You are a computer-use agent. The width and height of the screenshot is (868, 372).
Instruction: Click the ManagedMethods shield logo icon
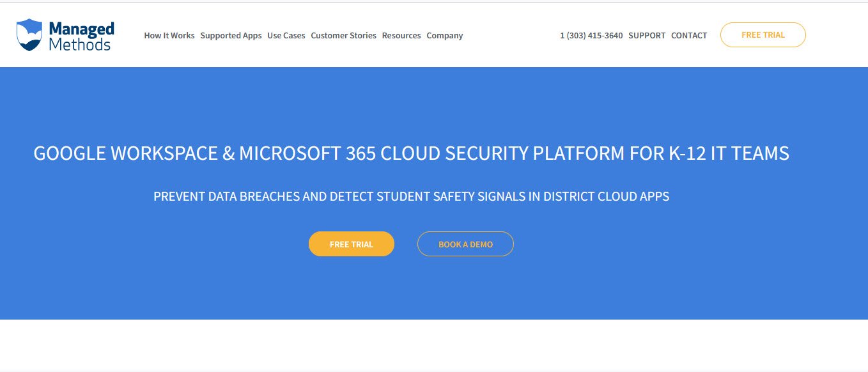[29, 35]
